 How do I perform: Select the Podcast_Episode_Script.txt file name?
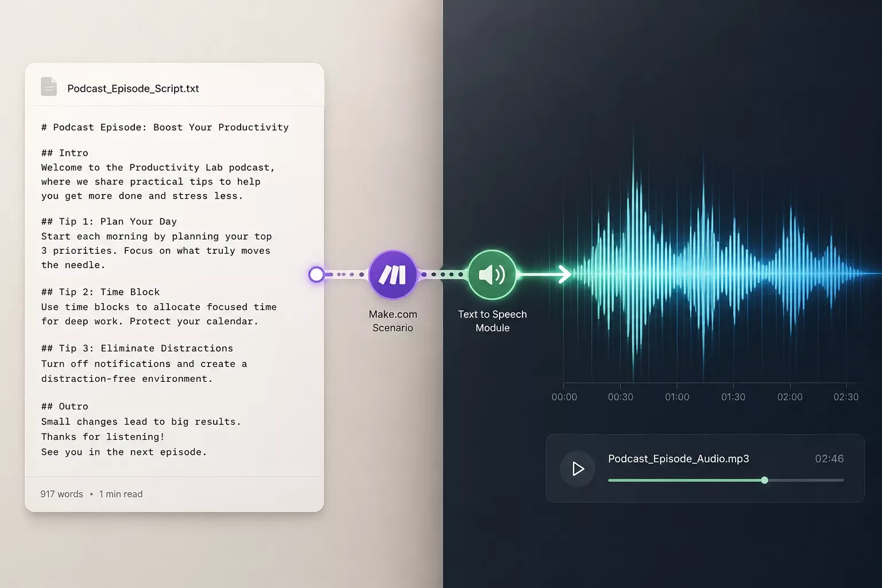click(x=133, y=88)
